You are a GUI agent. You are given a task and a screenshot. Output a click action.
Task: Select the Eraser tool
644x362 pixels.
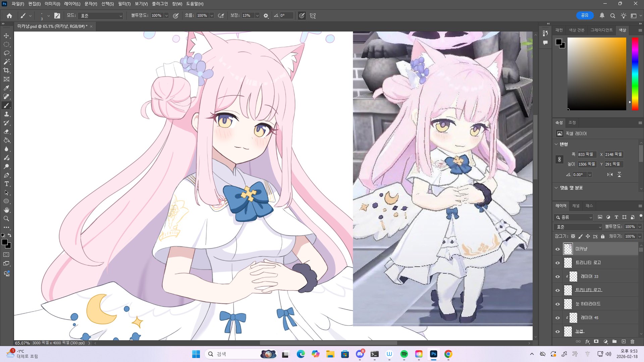pyautogui.click(x=6, y=132)
